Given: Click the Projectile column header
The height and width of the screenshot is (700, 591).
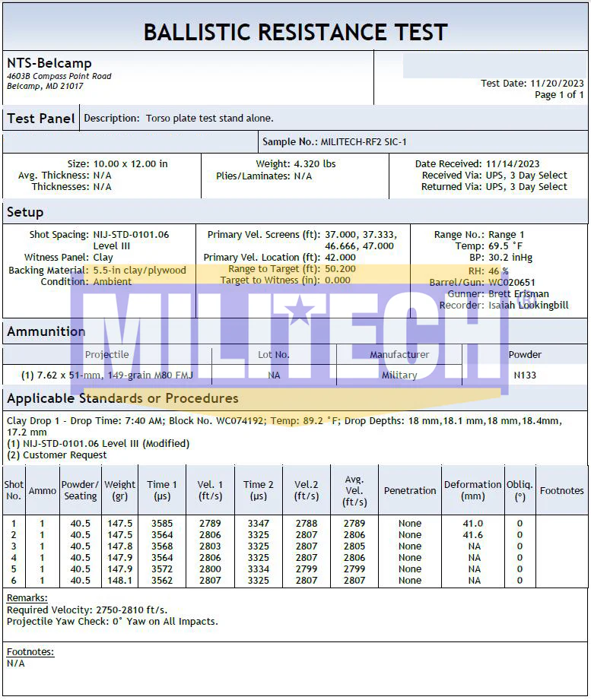Looking at the screenshot, I should tap(106, 354).
